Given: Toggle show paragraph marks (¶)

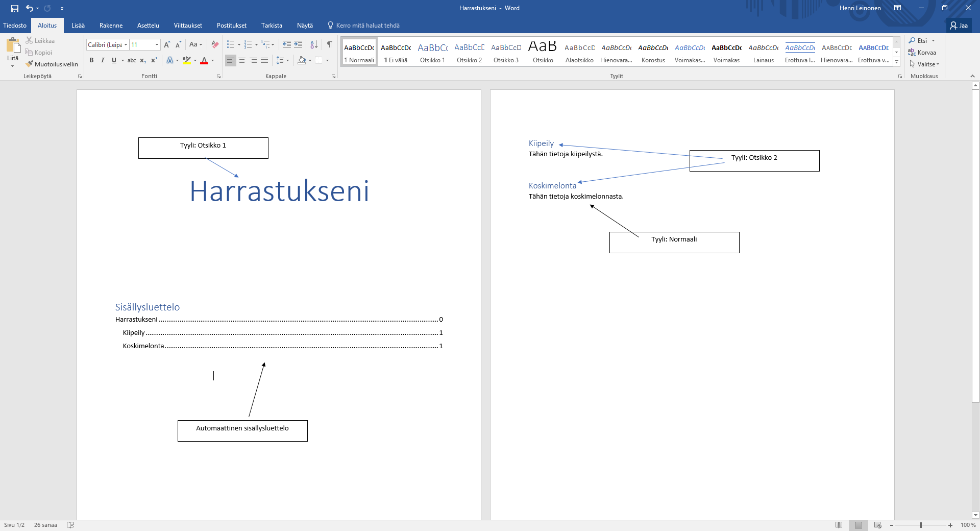Looking at the screenshot, I should point(330,45).
